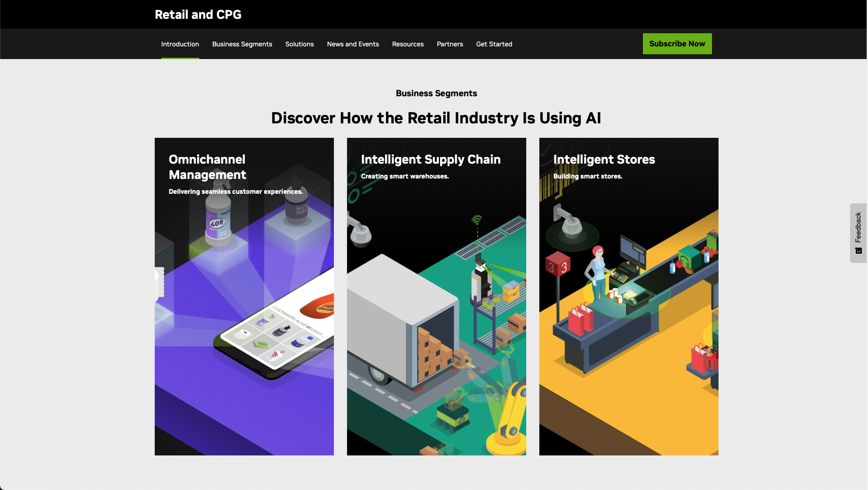This screenshot has width=868, height=490.
Task: Go to Business Segments nav item
Action: pos(242,44)
